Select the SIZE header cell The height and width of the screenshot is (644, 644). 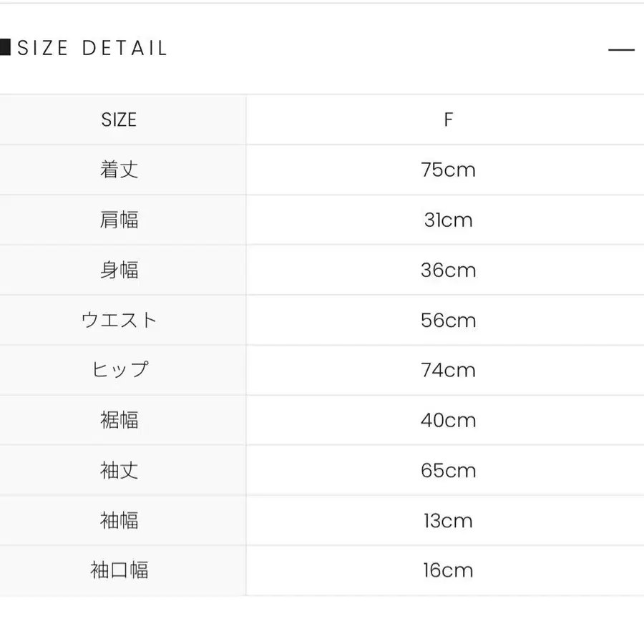[119, 119]
